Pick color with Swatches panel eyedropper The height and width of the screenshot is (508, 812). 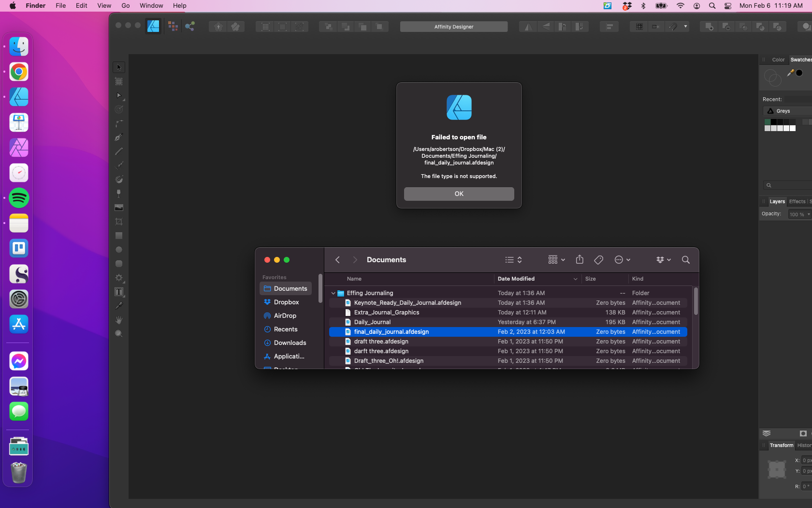(791, 73)
